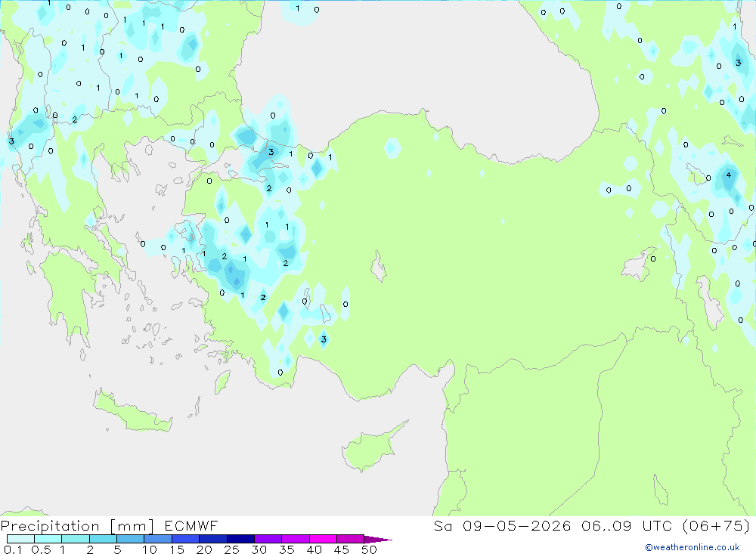Click the legend tick label '30'

(259, 549)
